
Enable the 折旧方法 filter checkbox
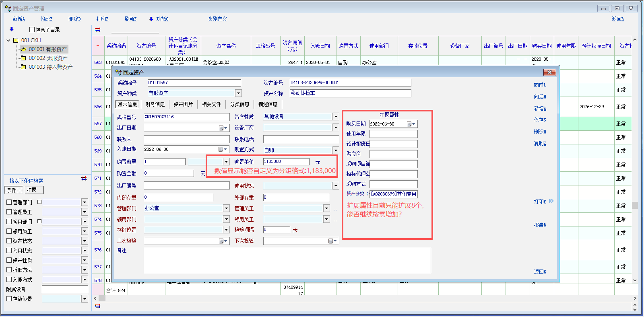click(9, 270)
